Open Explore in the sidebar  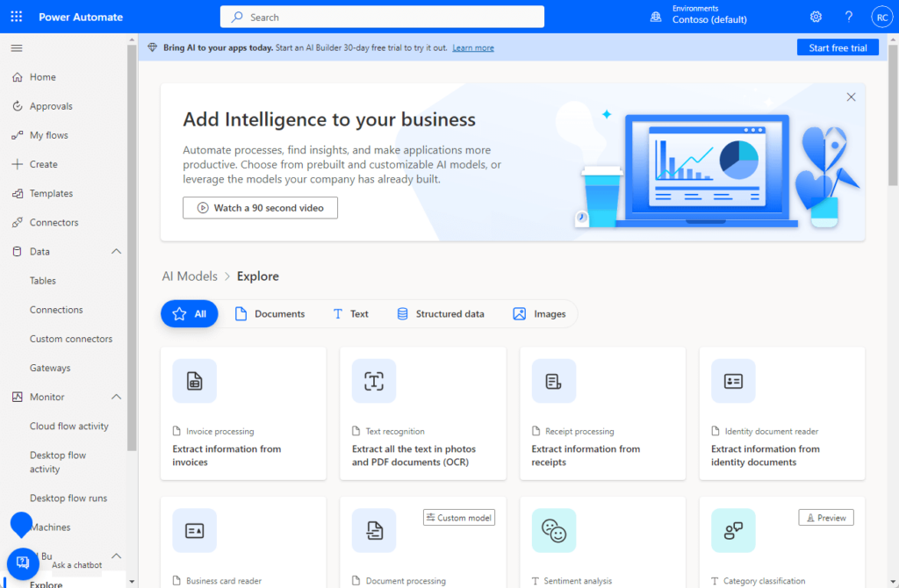pos(46,584)
